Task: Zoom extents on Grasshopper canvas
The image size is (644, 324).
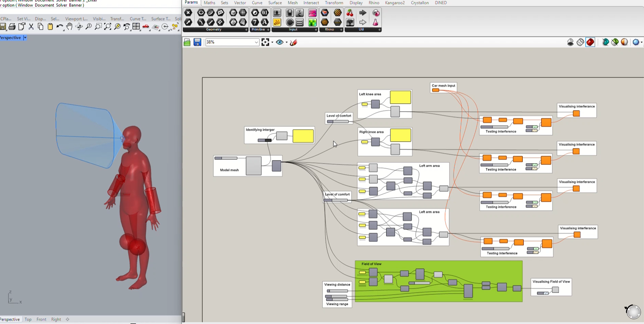Action: coord(265,42)
